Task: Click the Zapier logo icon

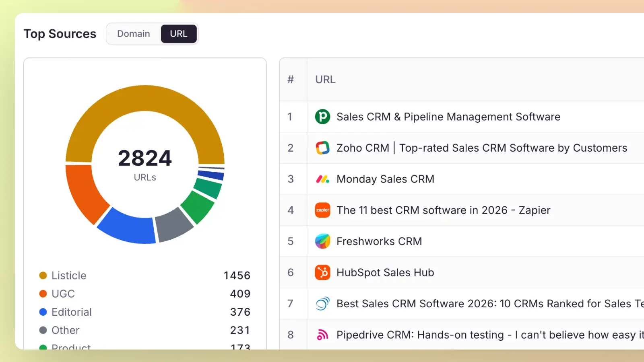Action: [x=322, y=210]
